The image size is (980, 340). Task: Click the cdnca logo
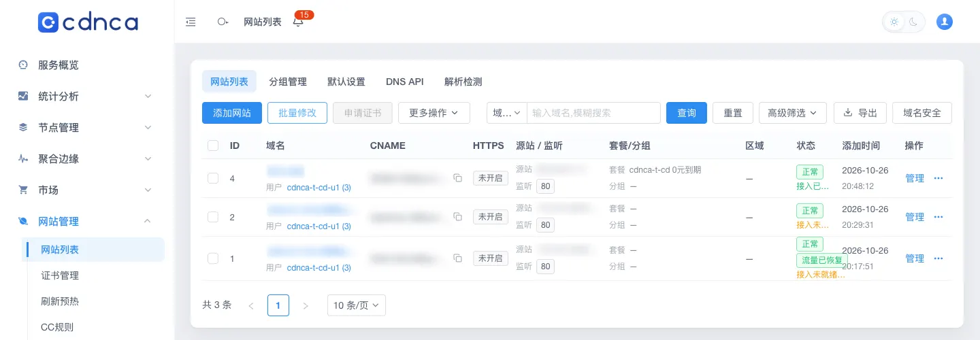[x=88, y=22]
